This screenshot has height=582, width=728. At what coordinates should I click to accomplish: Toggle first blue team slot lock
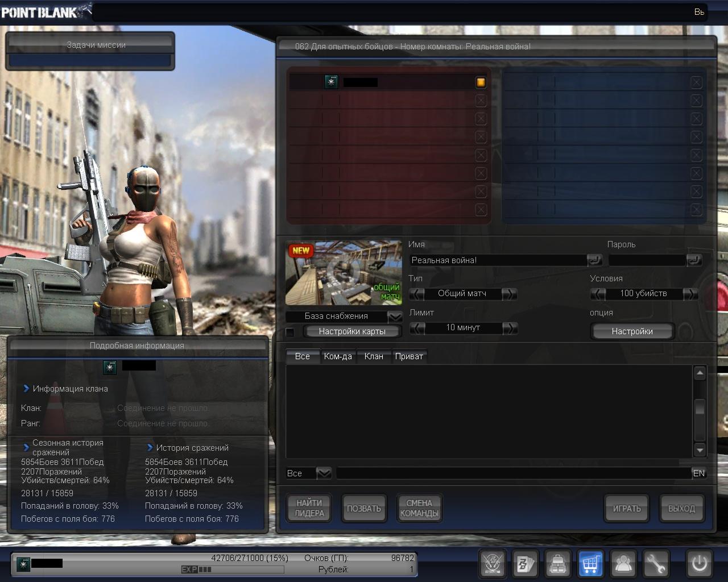tap(696, 82)
